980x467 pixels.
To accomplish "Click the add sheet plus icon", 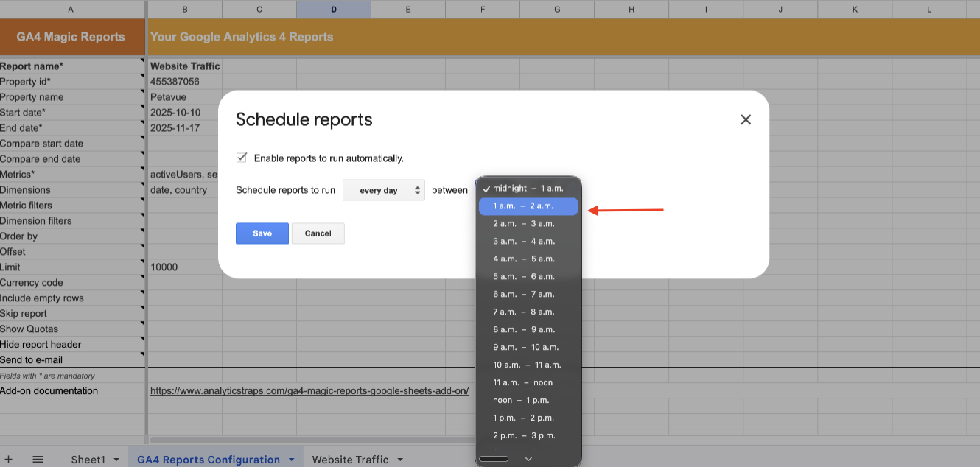I will (9, 460).
